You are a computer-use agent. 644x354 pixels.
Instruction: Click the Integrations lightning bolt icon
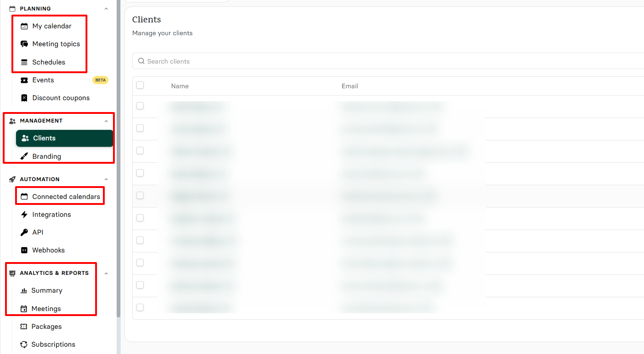24,215
